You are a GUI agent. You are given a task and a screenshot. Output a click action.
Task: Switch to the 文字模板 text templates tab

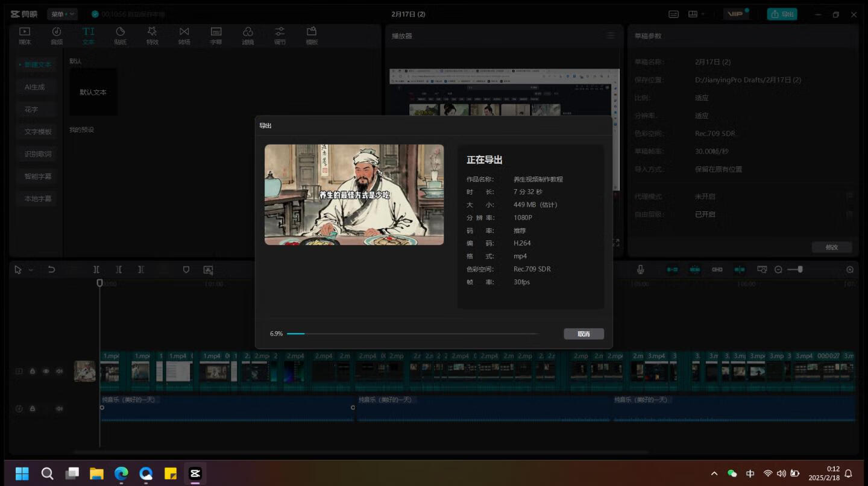click(x=37, y=132)
